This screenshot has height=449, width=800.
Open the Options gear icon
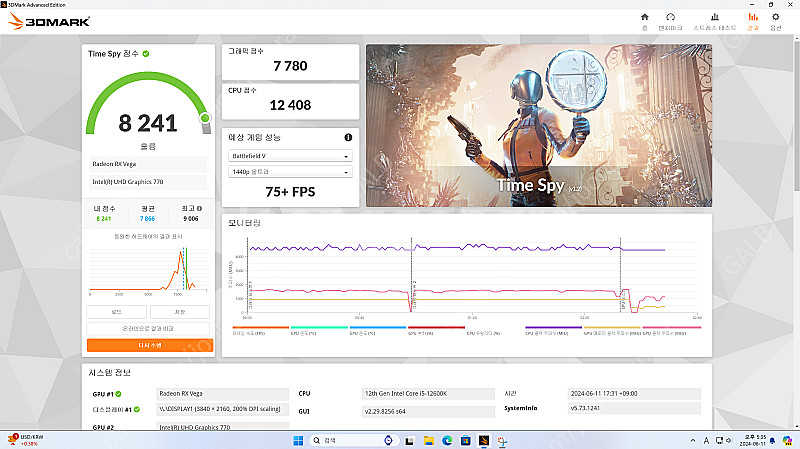click(x=776, y=17)
